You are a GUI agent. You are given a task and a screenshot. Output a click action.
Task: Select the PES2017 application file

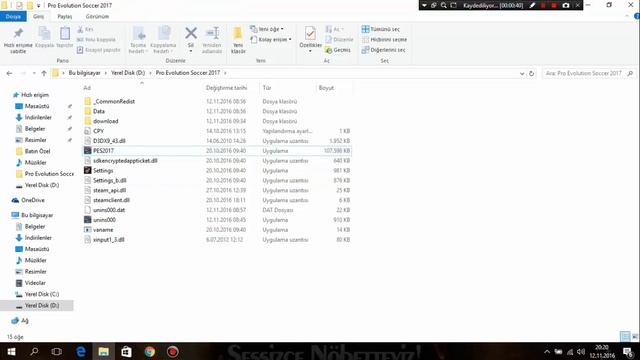point(216,151)
